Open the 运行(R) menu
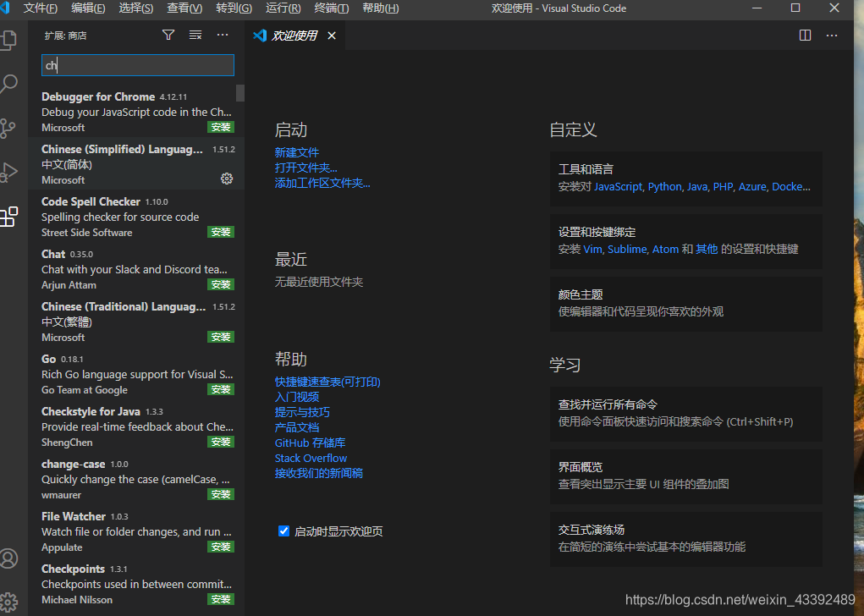Viewport: 864px width, 616px height. pos(283,8)
